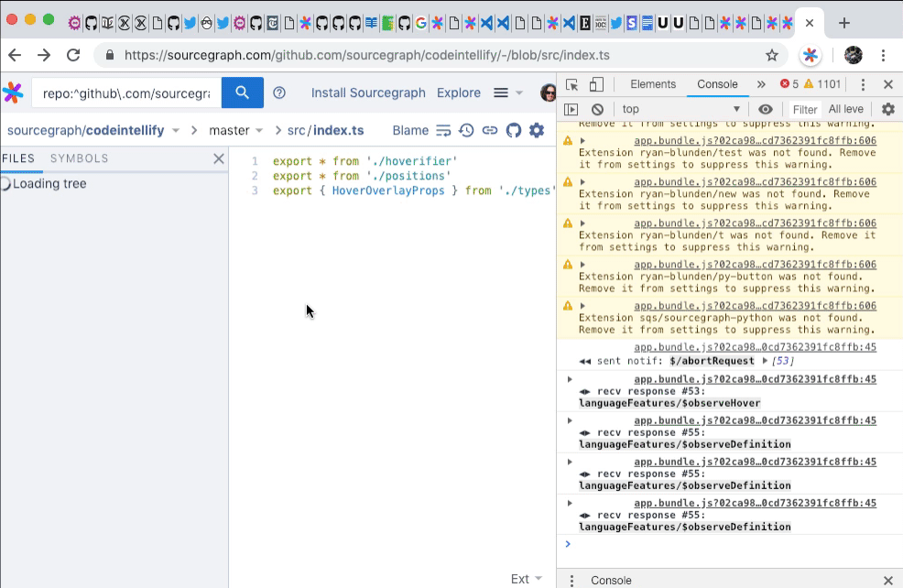This screenshot has height=588, width=903.
Task: Open a new browser tab
Action: pyautogui.click(x=844, y=23)
